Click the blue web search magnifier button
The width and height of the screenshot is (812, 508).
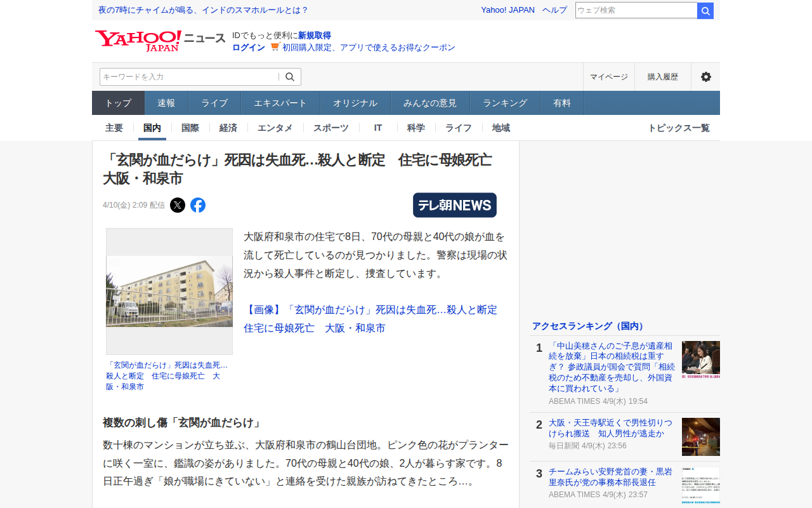705,11
